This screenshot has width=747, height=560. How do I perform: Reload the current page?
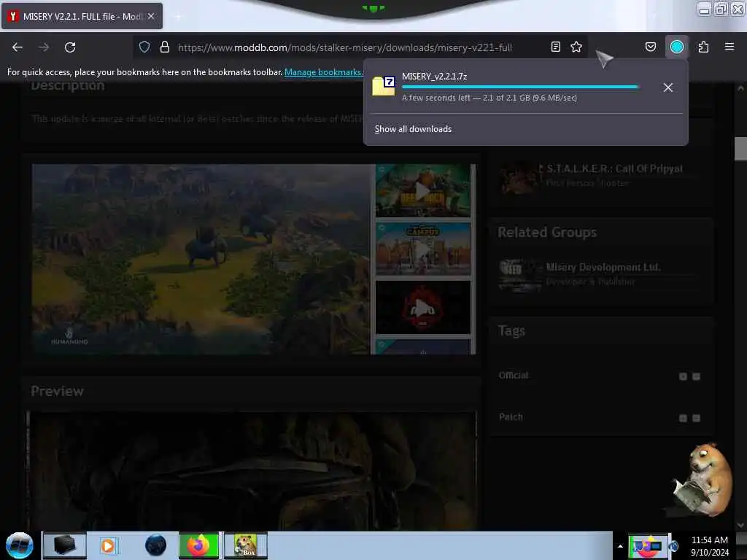click(70, 47)
